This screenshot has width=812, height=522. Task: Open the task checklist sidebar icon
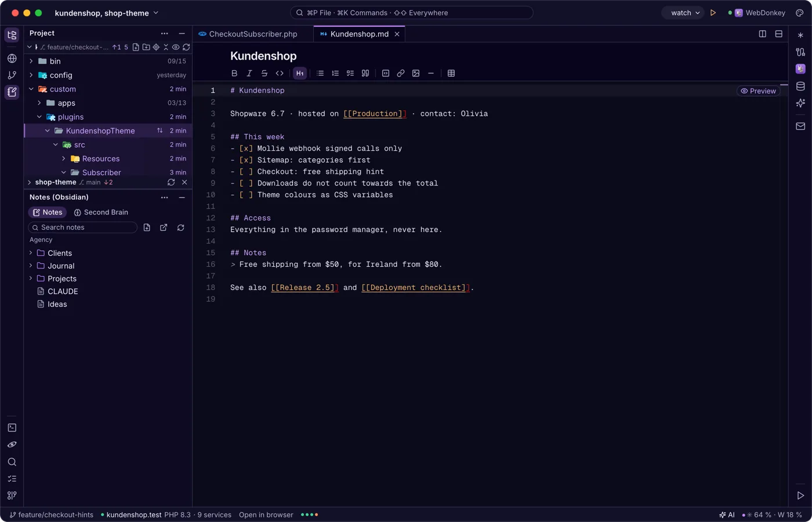tap(12, 479)
